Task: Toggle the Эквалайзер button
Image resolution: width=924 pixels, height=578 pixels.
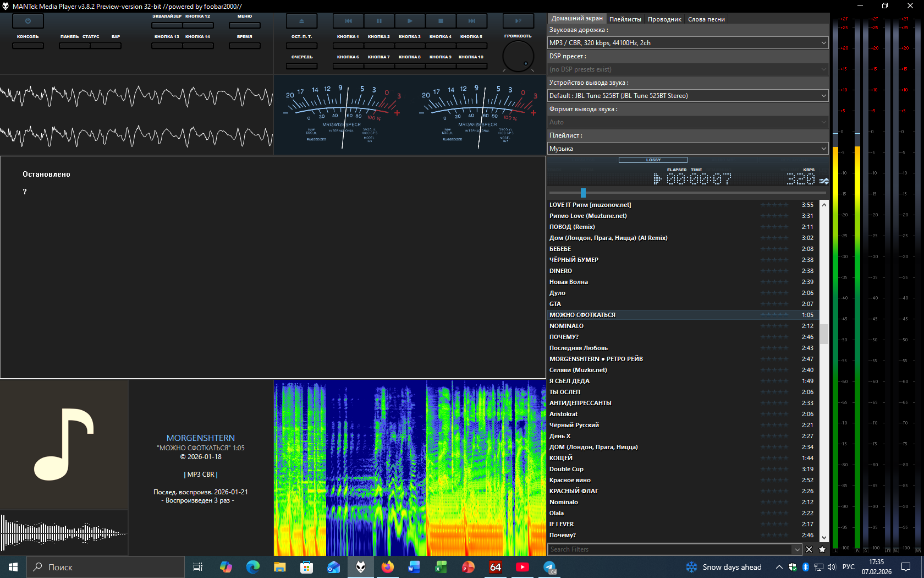Action: [167, 25]
